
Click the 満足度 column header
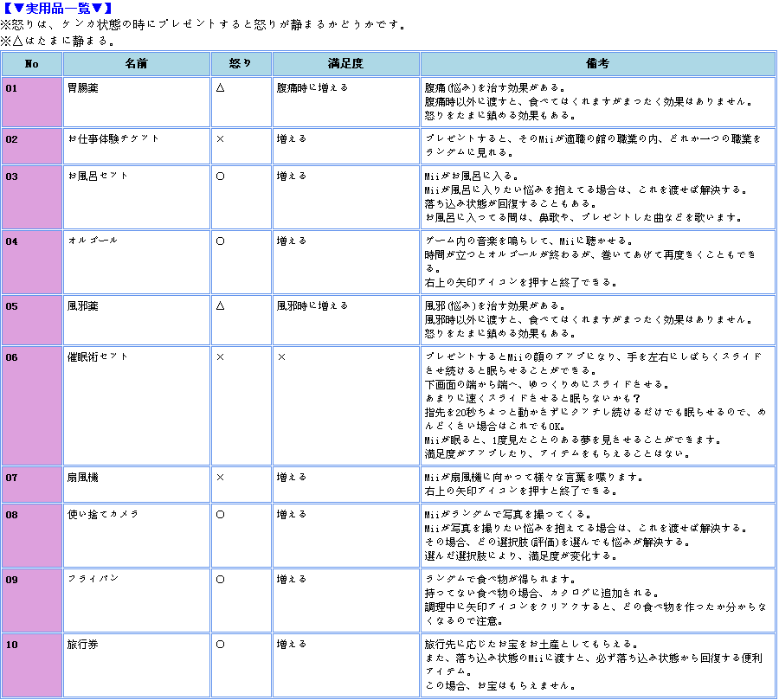pos(345,64)
